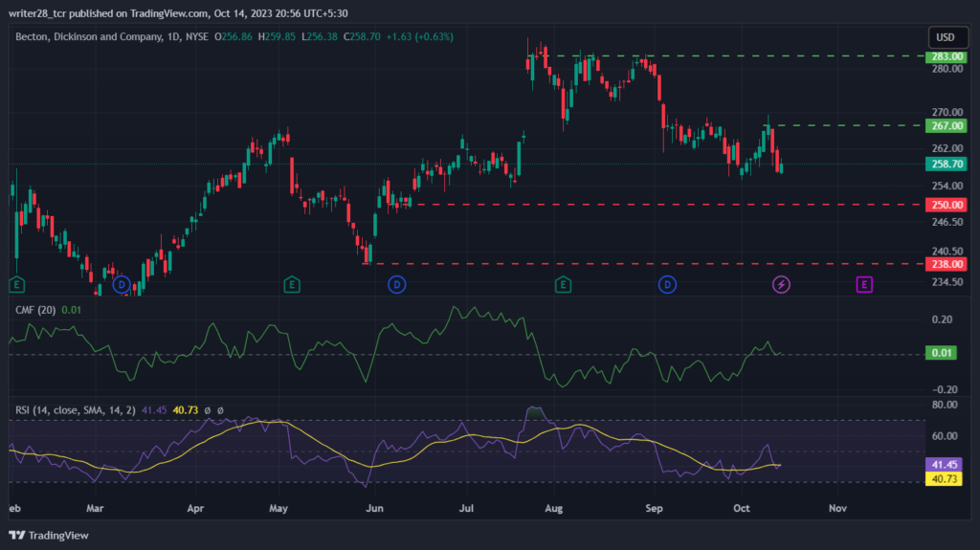Open the dividend D marker near June
Image resolution: width=980 pixels, height=550 pixels.
tap(397, 285)
